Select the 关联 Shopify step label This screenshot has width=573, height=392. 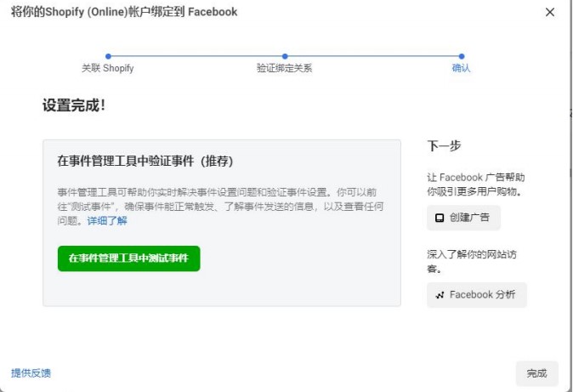[x=108, y=68]
